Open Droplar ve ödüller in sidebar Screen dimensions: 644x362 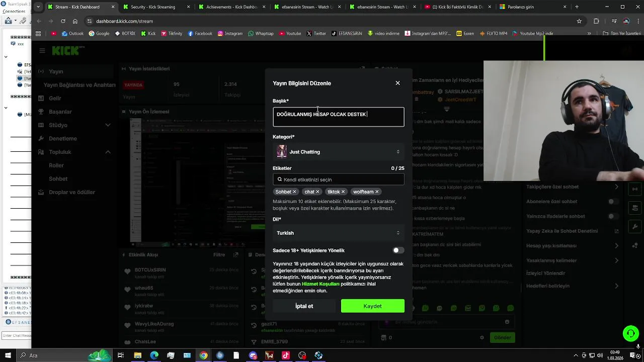[x=72, y=192]
